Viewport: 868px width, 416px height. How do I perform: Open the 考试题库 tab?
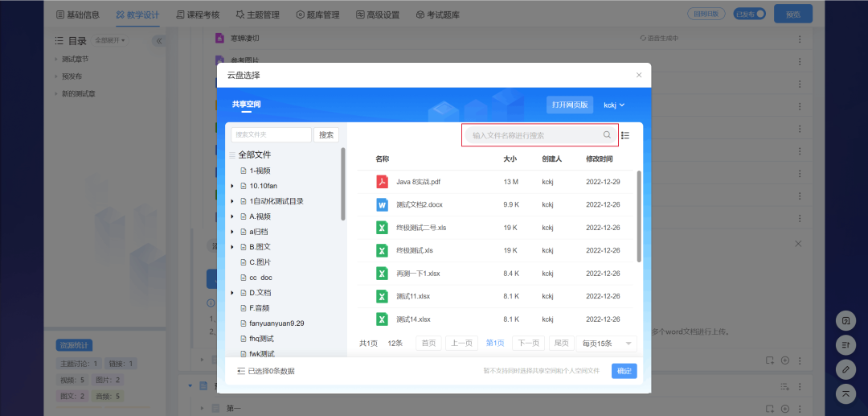tap(437, 15)
